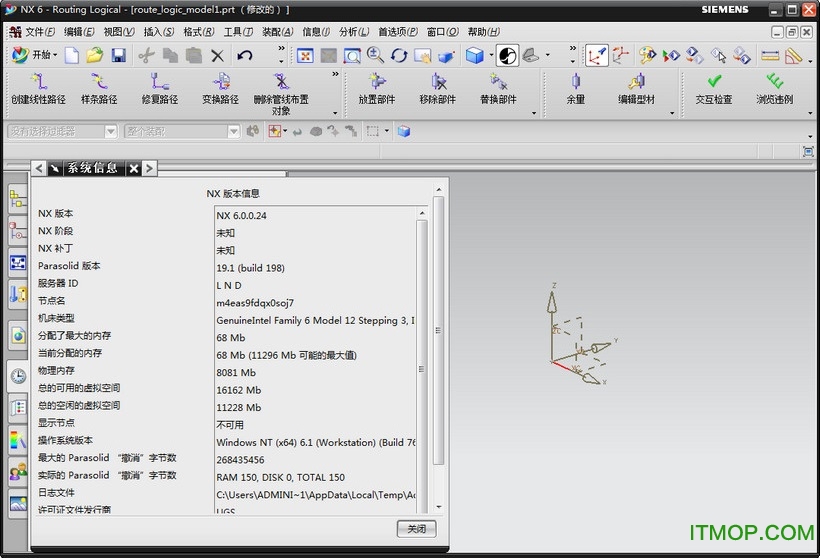Open the History clock sidebar icon
The width and height of the screenshot is (820, 558).
click(x=18, y=376)
